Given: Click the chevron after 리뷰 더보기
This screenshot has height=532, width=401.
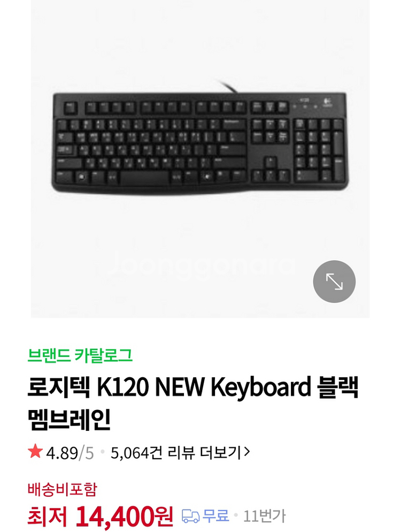Looking at the screenshot, I should pos(247,452).
